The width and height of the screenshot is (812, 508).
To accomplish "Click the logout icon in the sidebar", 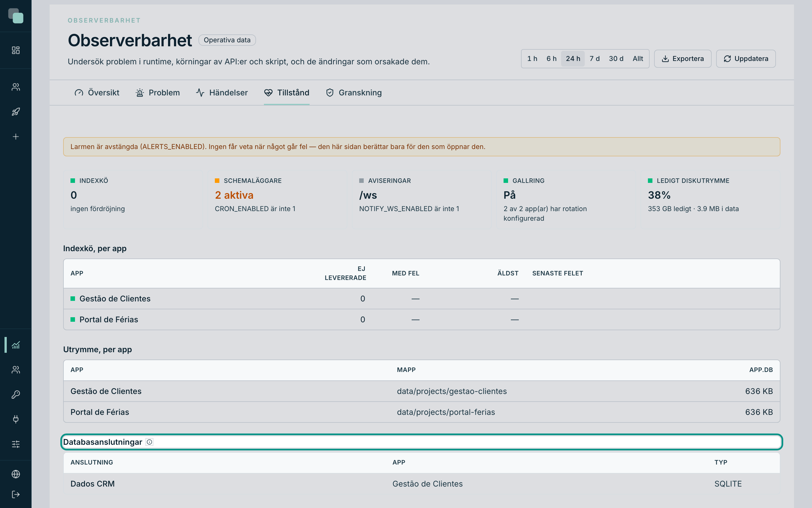I will (16, 494).
